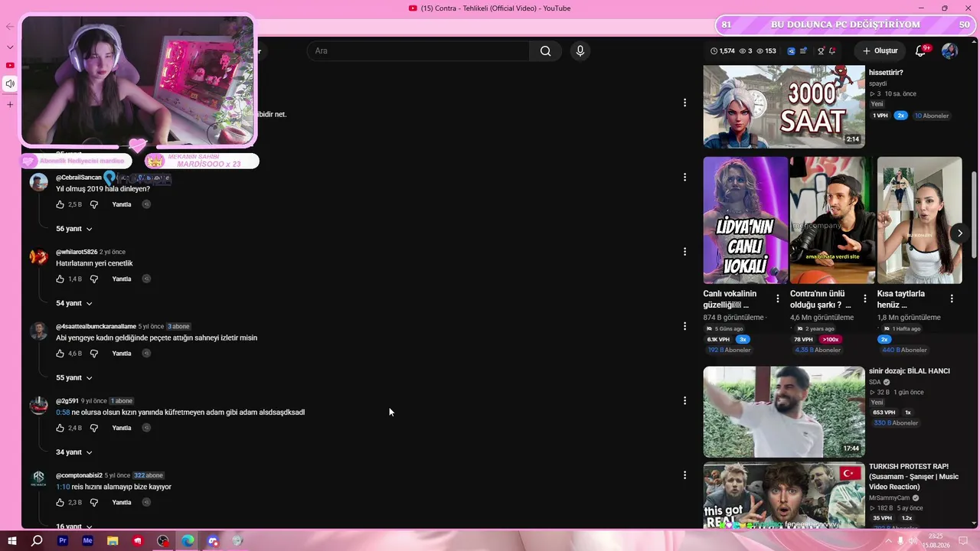The image size is (980, 551).
Task: Click the small bell icon in the extension bar
Action: [x=832, y=51]
